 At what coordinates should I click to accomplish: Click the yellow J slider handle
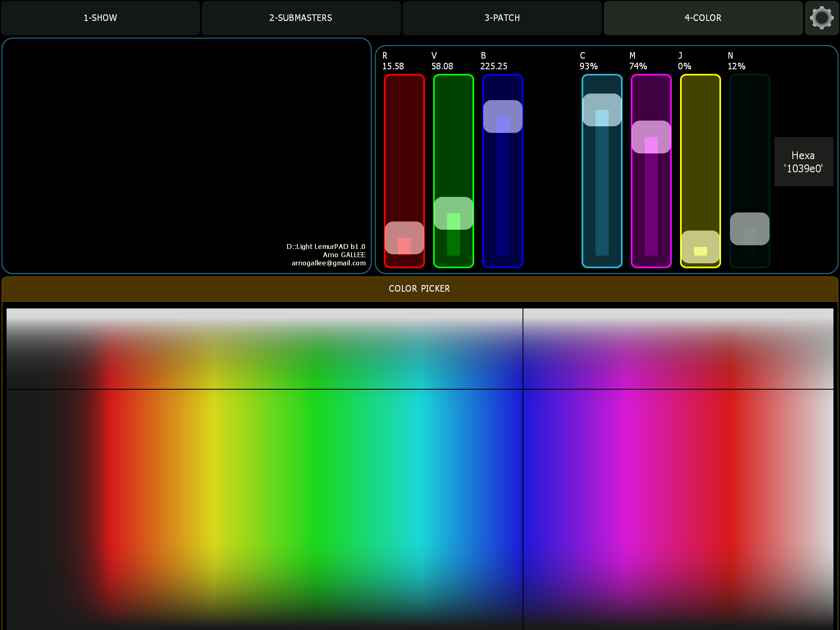coord(700,247)
